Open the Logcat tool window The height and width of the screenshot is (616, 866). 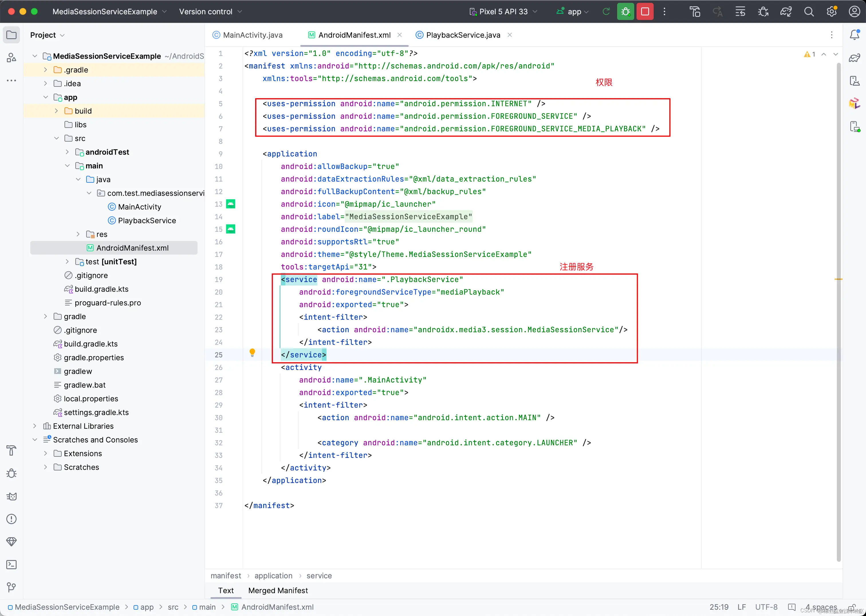(11, 496)
